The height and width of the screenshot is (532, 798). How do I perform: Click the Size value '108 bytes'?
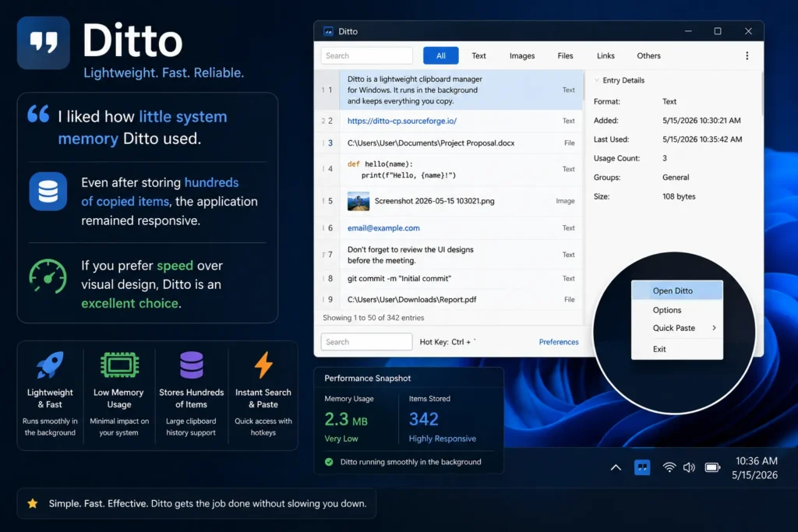pos(679,196)
